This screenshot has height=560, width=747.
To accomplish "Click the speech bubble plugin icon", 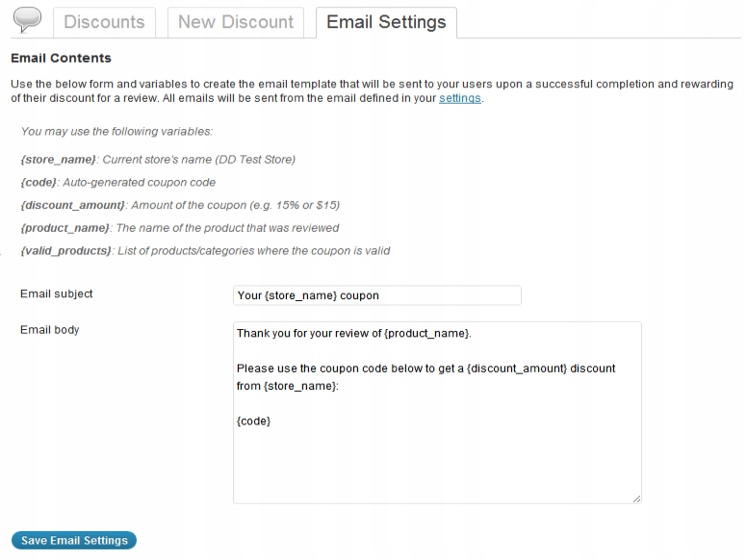I will [27, 20].
